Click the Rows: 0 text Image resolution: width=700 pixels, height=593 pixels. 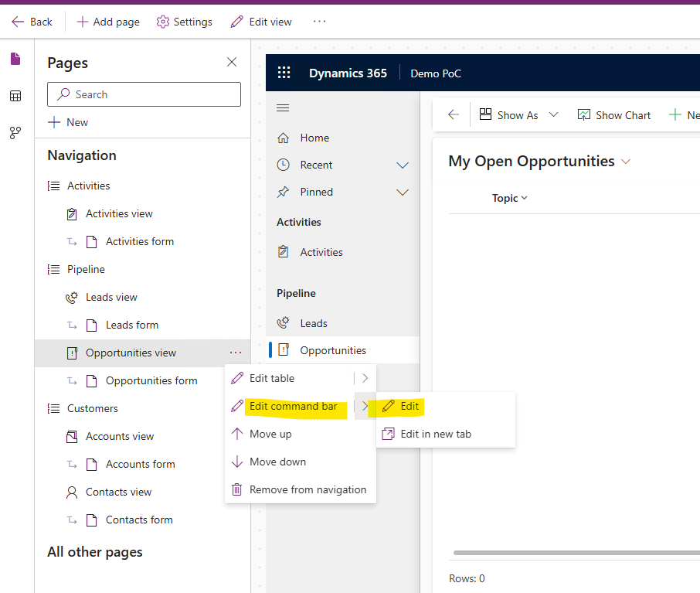pyautogui.click(x=467, y=579)
